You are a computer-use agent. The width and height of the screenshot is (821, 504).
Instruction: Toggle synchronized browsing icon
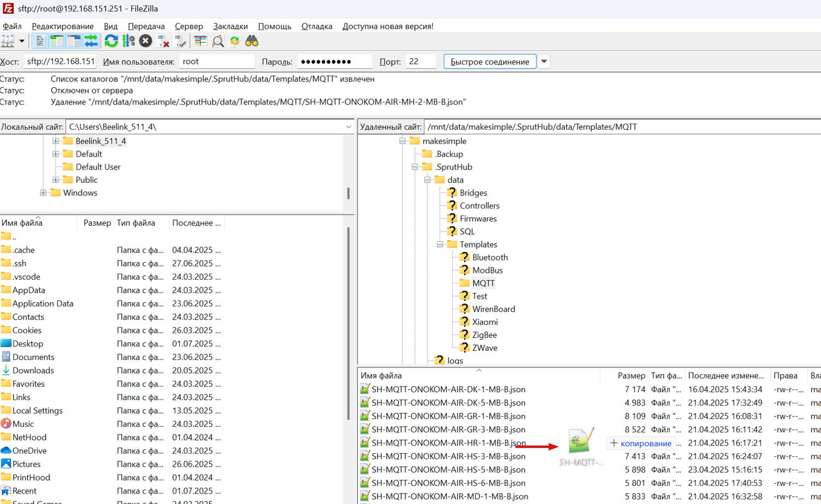(x=235, y=41)
